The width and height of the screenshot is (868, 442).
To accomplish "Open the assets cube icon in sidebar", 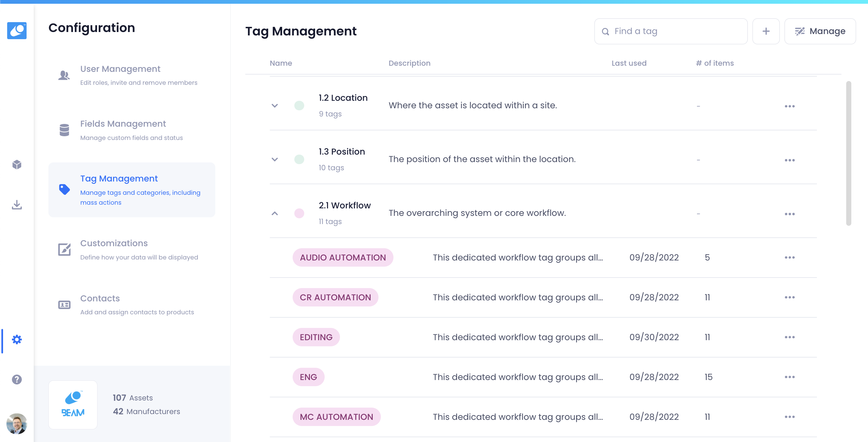I will click(17, 165).
